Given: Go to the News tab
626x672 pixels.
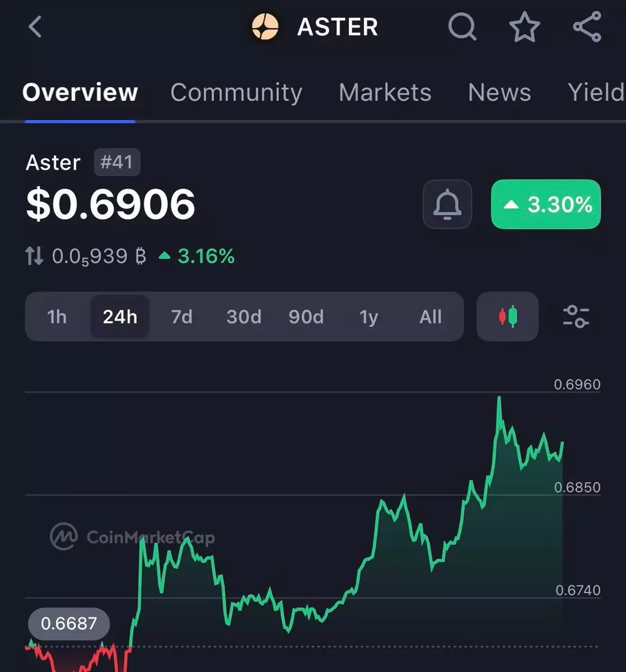Looking at the screenshot, I should 499,92.
